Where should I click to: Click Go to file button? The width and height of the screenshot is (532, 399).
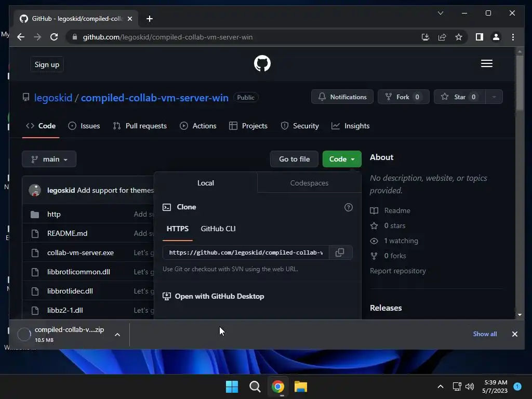[294, 159]
